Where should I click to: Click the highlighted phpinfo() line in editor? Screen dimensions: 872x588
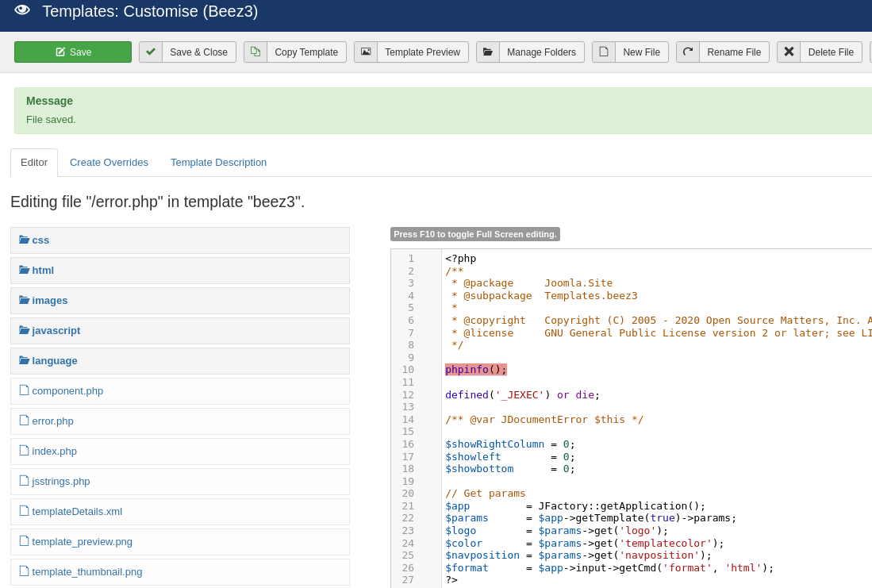tap(475, 370)
